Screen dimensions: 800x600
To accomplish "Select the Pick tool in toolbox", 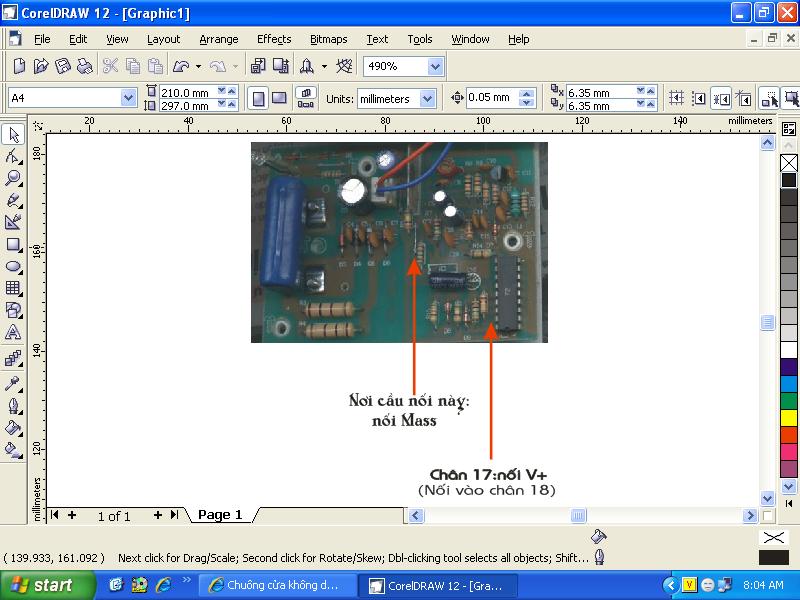I will (13, 135).
